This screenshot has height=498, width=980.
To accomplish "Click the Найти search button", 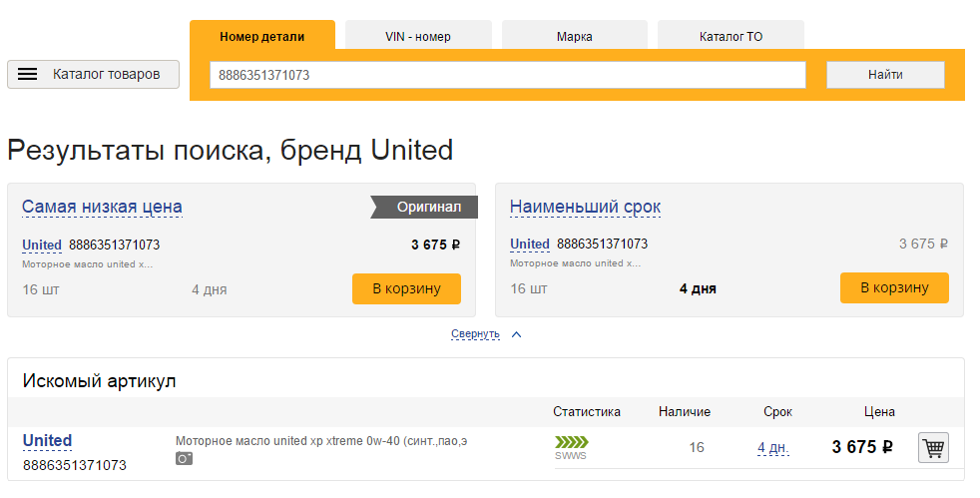I will pyautogui.click(x=885, y=75).
